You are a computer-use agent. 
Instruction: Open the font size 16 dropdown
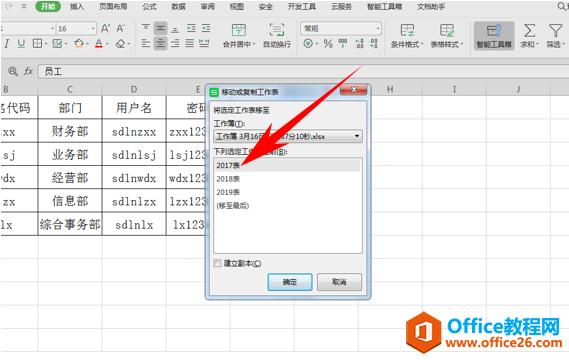click(93, 28)
